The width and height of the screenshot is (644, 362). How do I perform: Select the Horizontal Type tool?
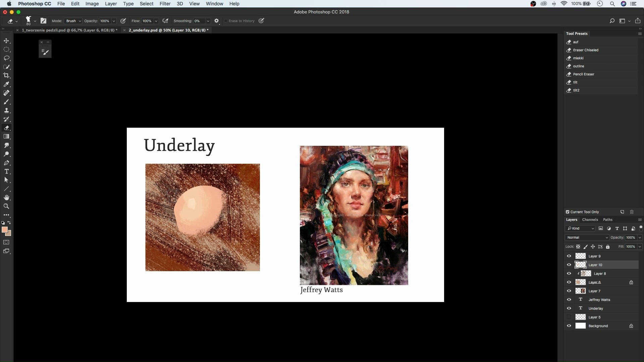pyautogui.click(x=6, y=172)
